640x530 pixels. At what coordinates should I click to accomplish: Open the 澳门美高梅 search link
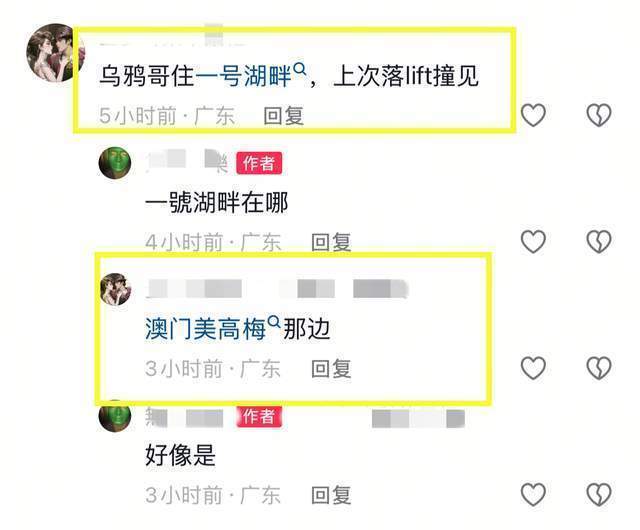point(213,328)
